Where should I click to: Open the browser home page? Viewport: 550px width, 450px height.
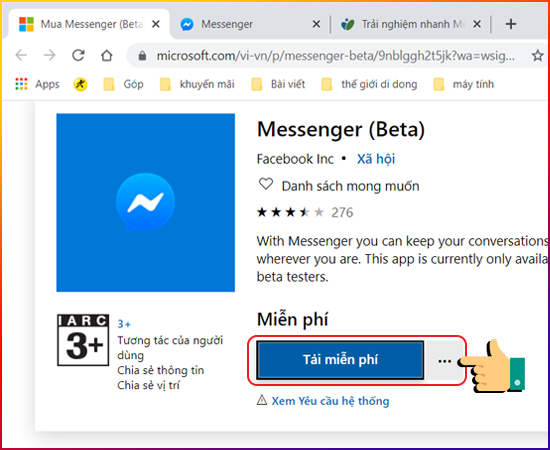coord(106,55)
